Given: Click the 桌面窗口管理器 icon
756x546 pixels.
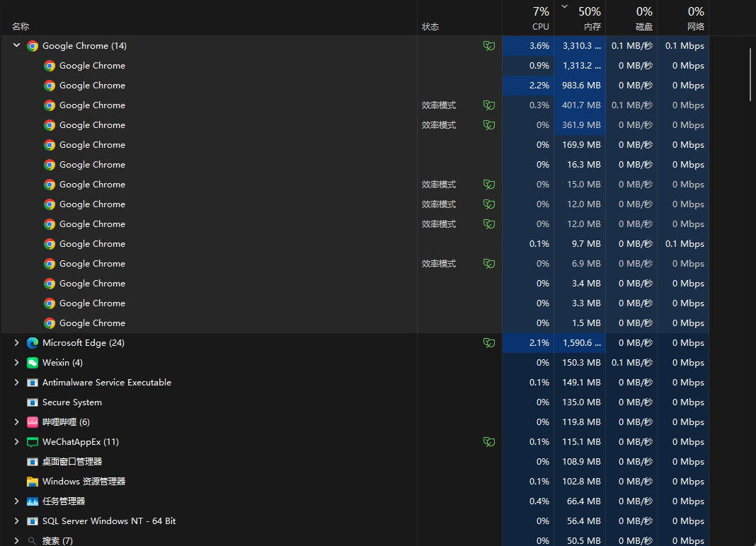Looking at the screenshot, I should point(33,462).
